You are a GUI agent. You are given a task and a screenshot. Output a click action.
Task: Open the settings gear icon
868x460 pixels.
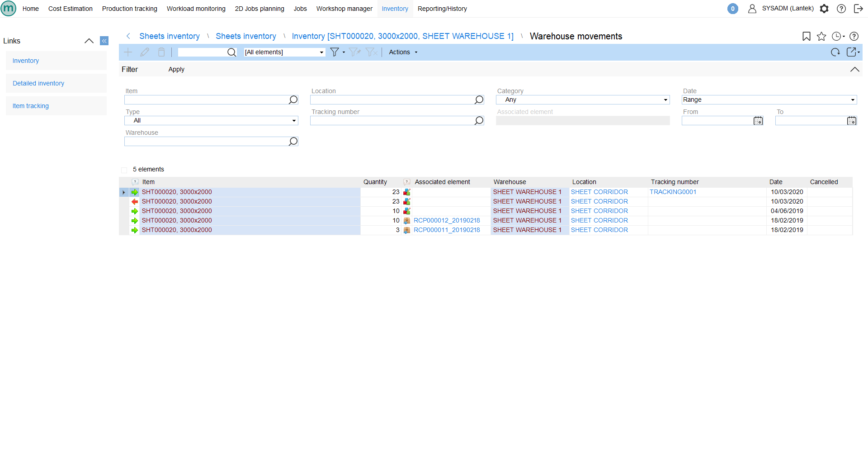[x=824, y=9]
